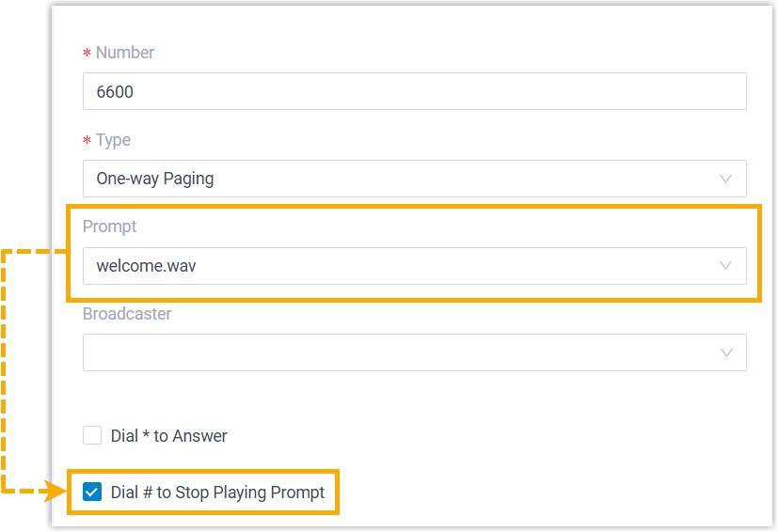The height and width of the screenshot is (532, 778).
Task: Click the Prompt field label
Action: point(110,227)
